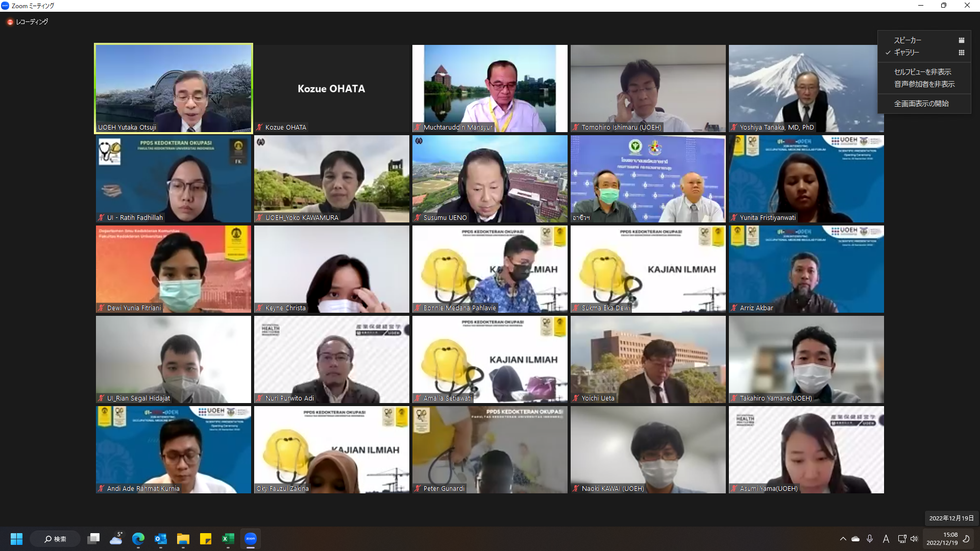Screen dimensions: 980x551
Task: Click muted mic icon beside Yoichi Ueta name
Action: tap(576, 398)
